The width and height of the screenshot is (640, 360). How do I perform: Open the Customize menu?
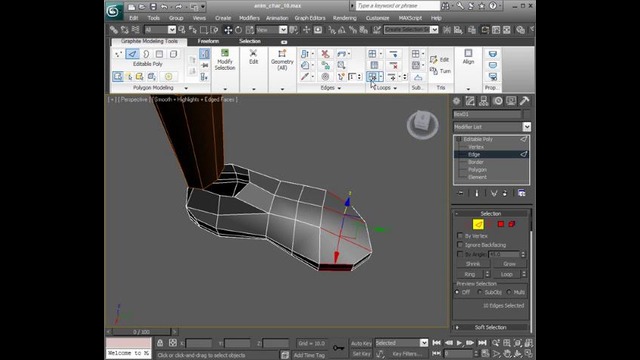click(x=378, y=18)
